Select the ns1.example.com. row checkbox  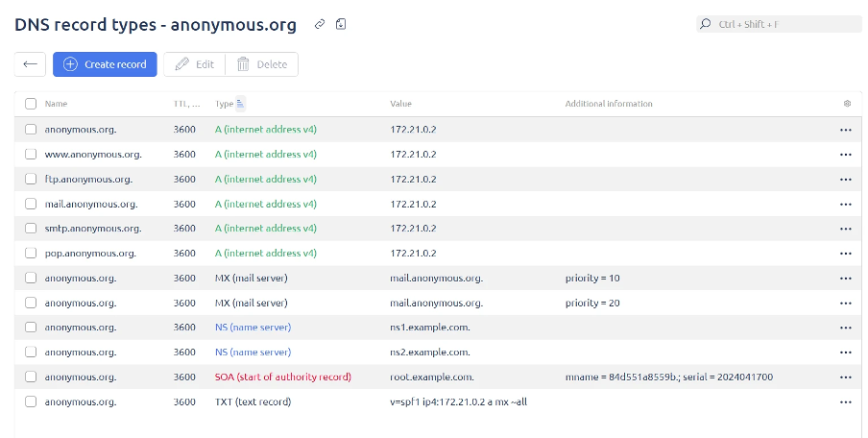pyautogui.click(x=31, y=328)
